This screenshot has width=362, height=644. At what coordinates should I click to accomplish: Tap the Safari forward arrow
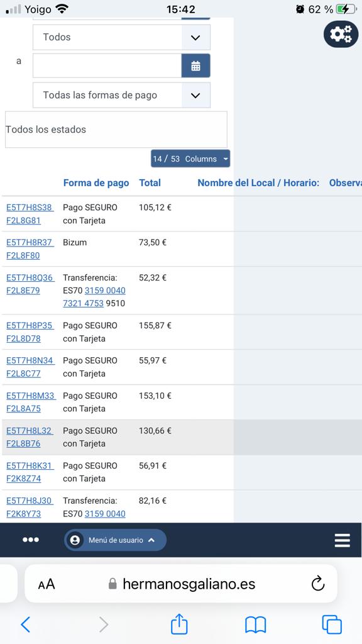(x=104, y=625)
